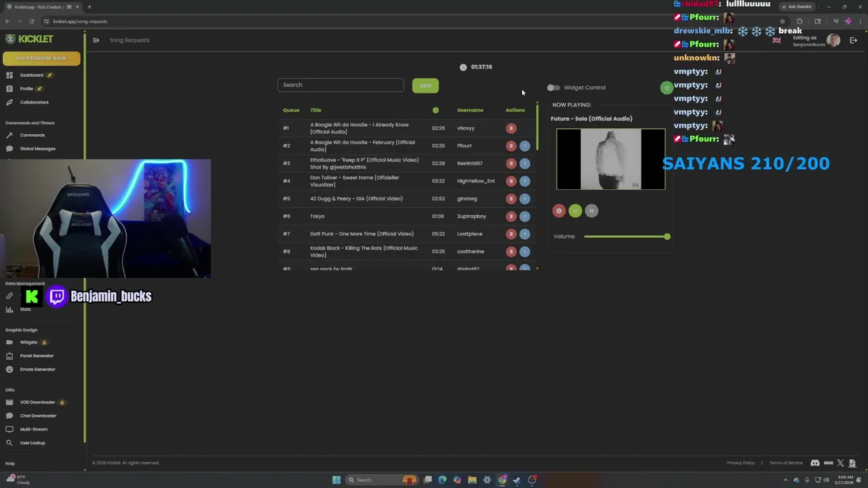Open the Commands page

click(x=32, y=135)
